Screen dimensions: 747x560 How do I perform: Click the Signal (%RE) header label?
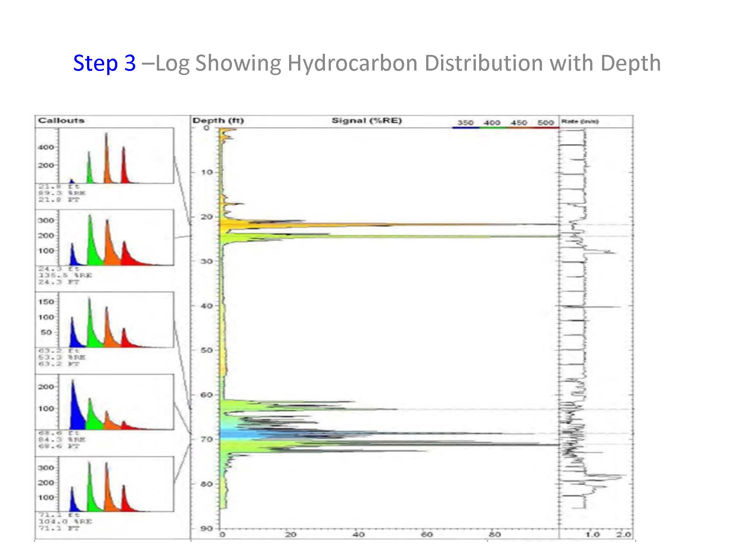click(x=366, y=121)
